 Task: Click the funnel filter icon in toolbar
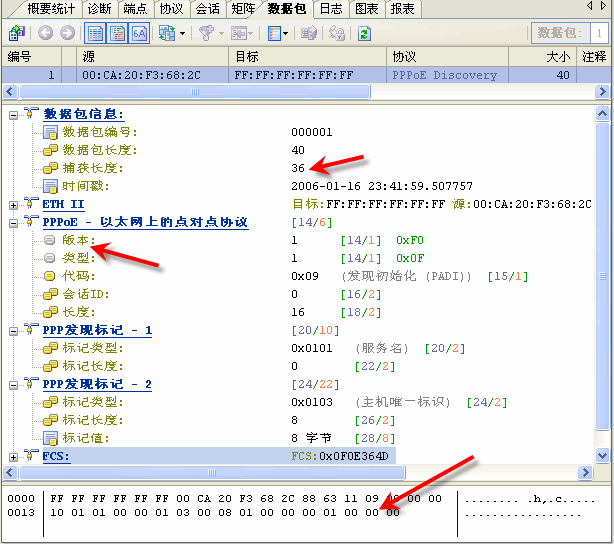click(x=206, y=33)
